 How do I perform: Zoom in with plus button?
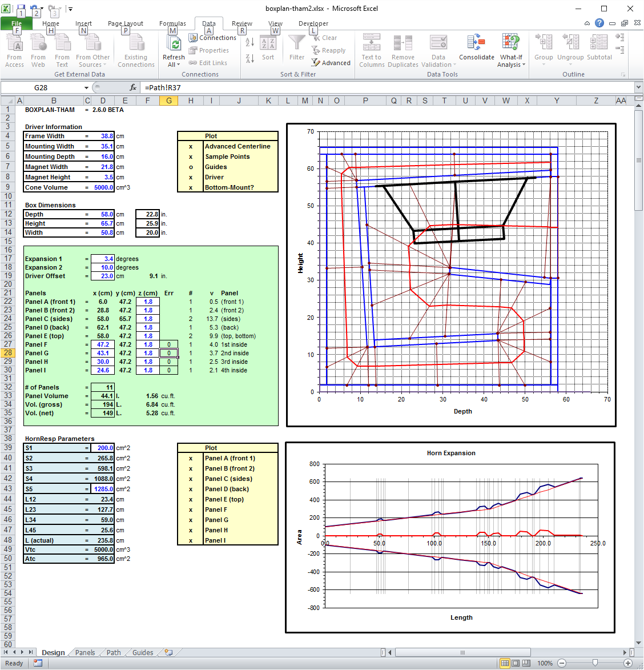tap(628, 663)
